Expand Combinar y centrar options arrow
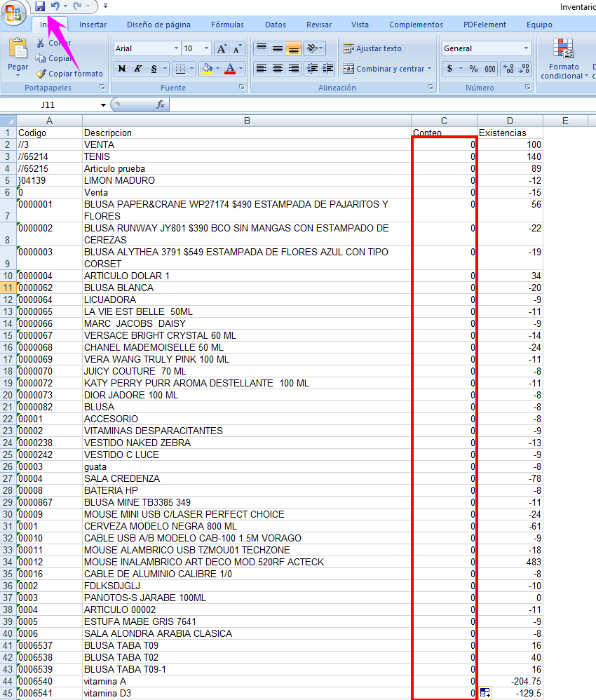 point(430,69)
